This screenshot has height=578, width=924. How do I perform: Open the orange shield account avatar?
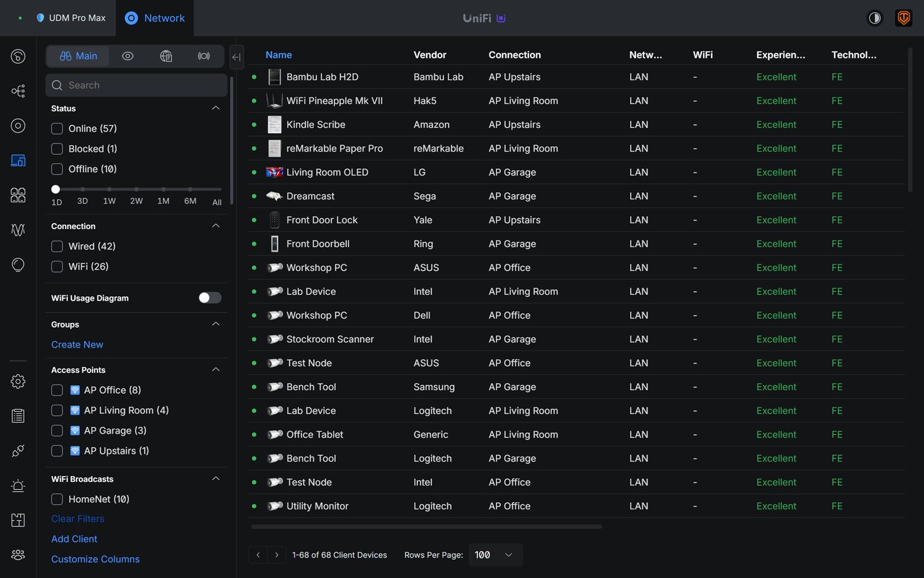[x=904, y=18]
